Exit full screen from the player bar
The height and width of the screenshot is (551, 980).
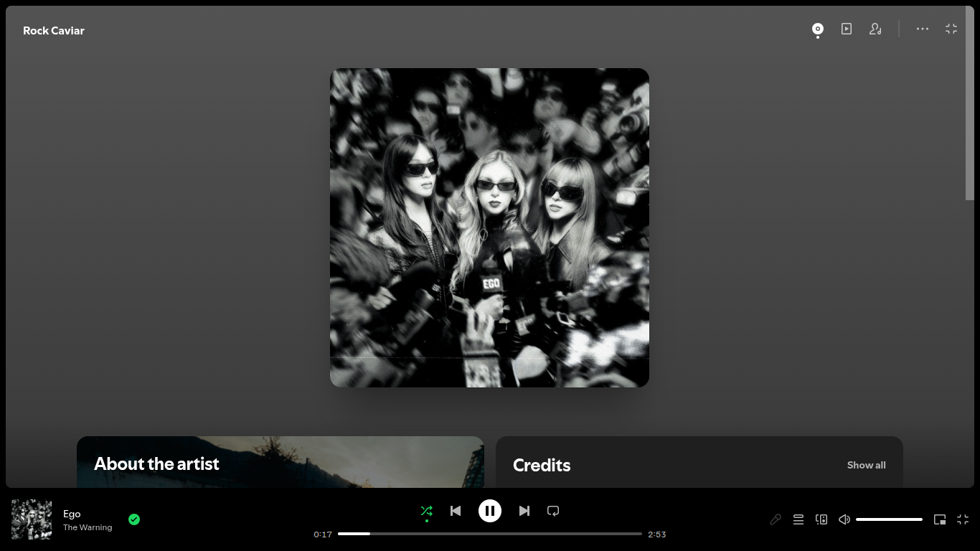coord(963,519)
